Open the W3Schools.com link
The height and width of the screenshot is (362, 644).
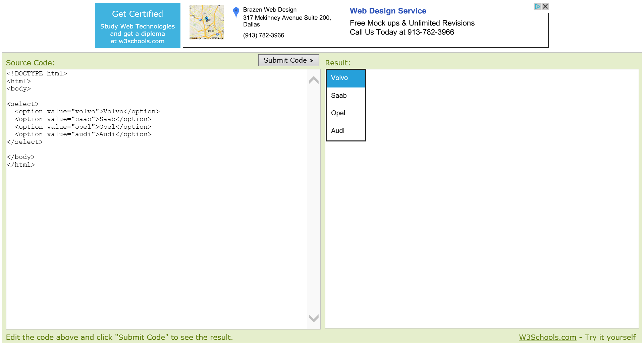coord(547,338)
